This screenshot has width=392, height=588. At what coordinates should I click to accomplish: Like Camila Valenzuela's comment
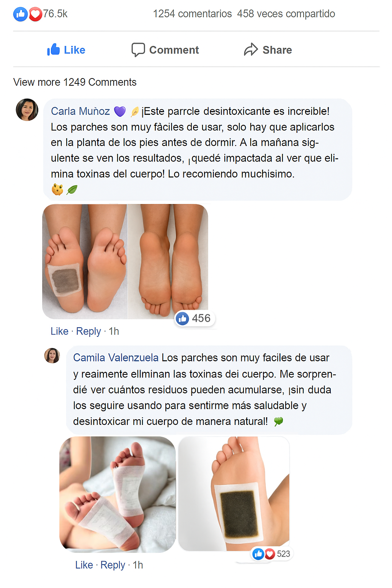pyautogui.click(x=84, y=565)
